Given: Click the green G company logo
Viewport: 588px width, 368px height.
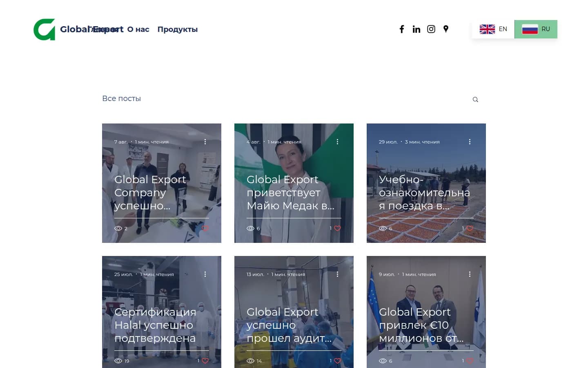Looking at the screenshot, I should (x=44, y=29).
